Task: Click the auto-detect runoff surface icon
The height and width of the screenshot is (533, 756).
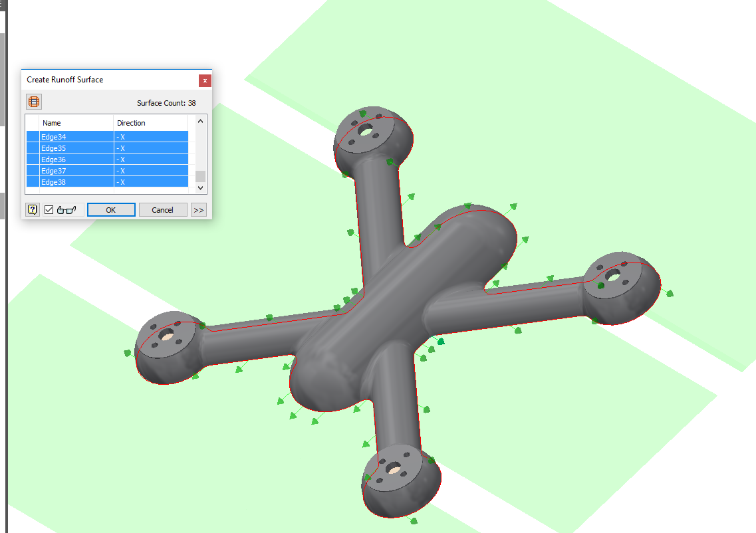Action: pyautogui.click(x=34, y=102)
